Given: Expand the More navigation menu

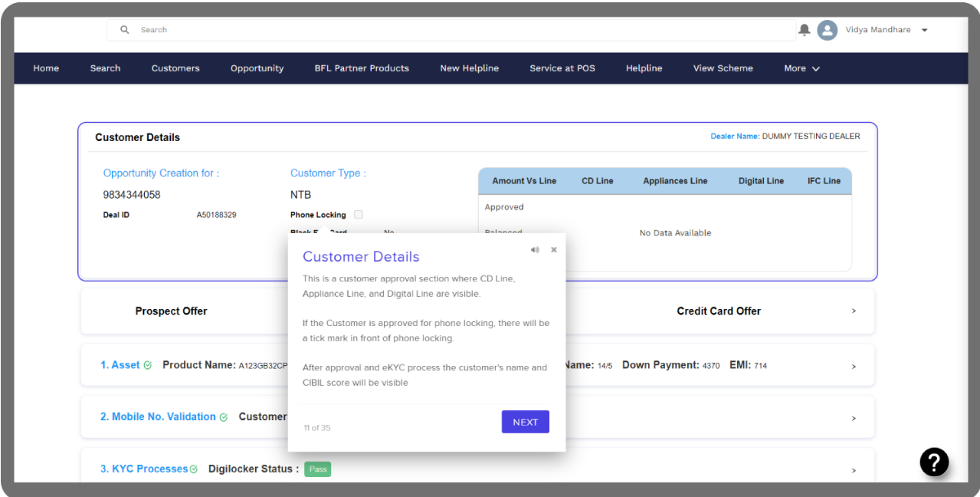Looking at the screenshot, I should 801,68.
